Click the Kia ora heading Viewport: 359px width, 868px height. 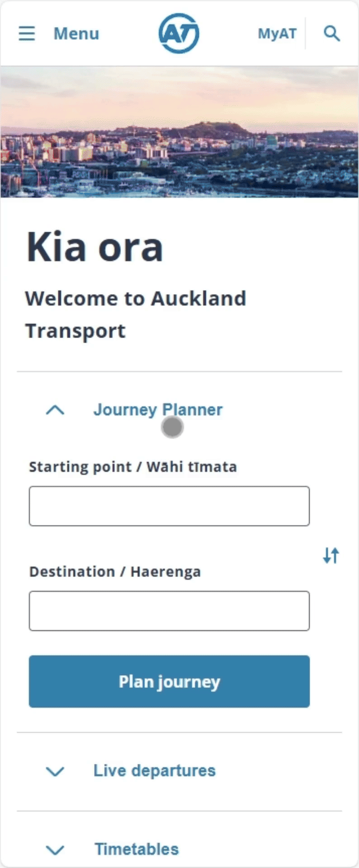(94, 247)
